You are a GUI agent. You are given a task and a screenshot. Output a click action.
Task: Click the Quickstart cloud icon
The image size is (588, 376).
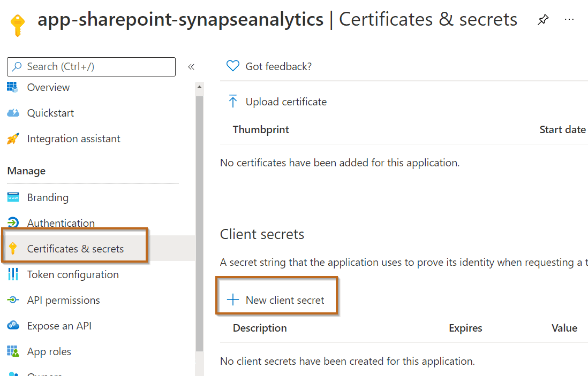tap(13, 113)
